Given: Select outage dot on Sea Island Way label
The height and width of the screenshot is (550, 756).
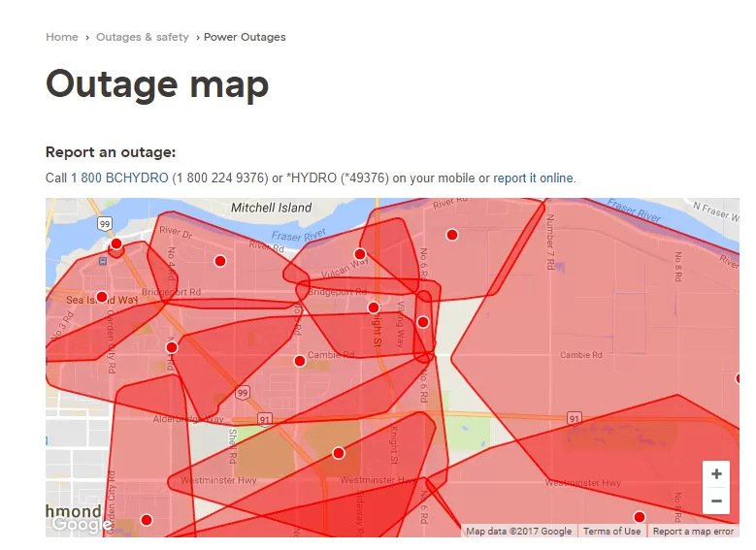Looking at the screenshot, I should point(102,297).
